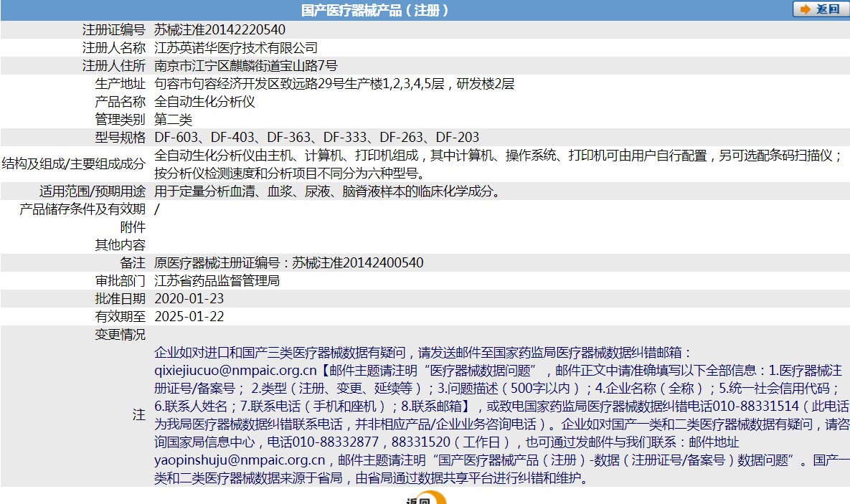Click registration number 苏械注准20142220540
The image size is (850, 504).
click(219, 30)
